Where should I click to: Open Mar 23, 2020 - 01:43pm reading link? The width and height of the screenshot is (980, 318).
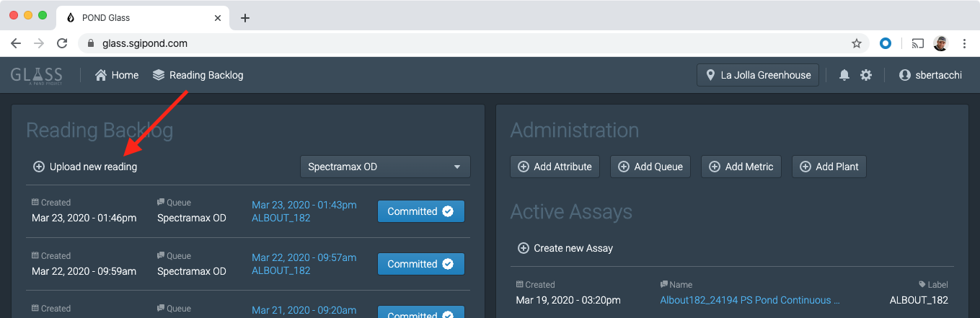(304, 205)
